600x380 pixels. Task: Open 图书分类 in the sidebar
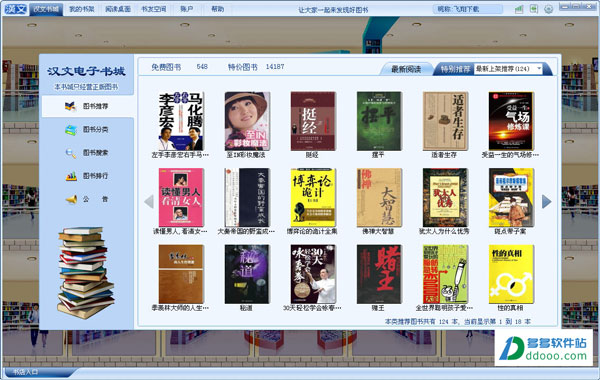88,130
